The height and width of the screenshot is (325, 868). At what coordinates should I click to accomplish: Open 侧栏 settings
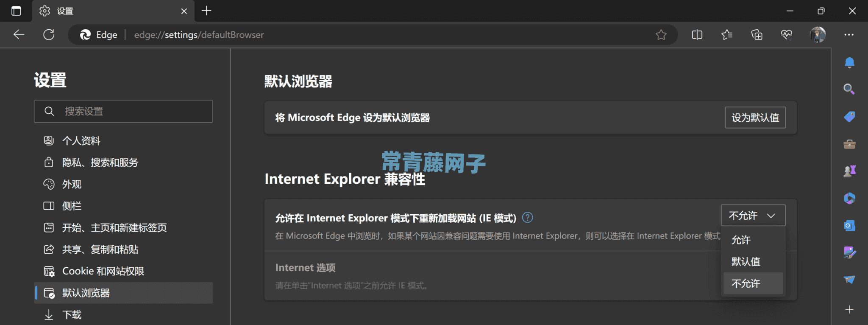click(123, 206)
